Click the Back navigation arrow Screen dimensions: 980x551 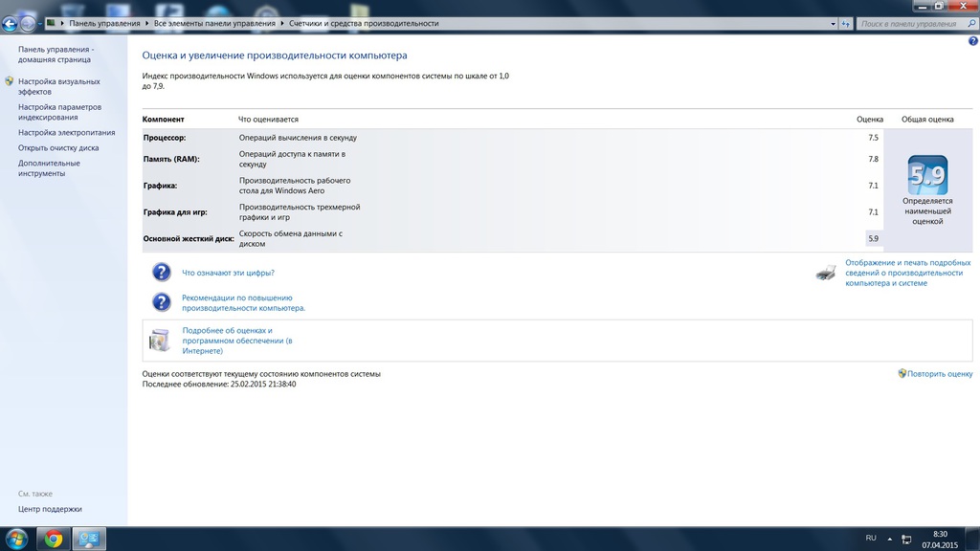coord(10,24)
